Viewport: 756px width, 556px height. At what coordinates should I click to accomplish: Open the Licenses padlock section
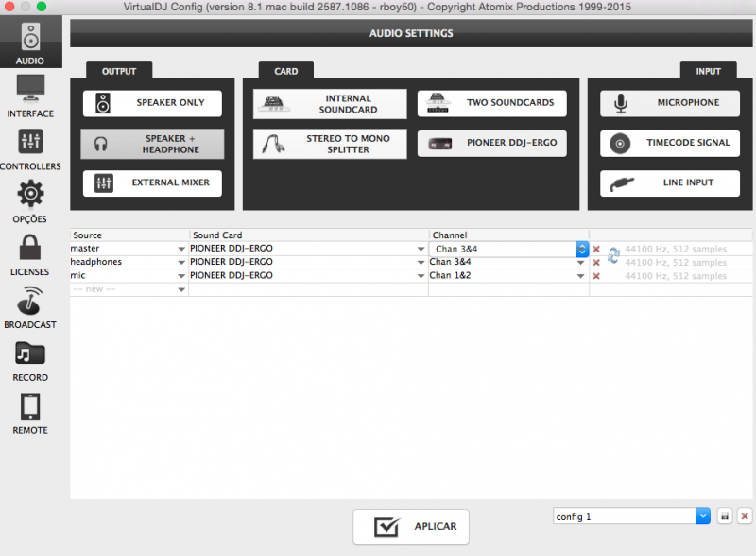tap(30, 255)
